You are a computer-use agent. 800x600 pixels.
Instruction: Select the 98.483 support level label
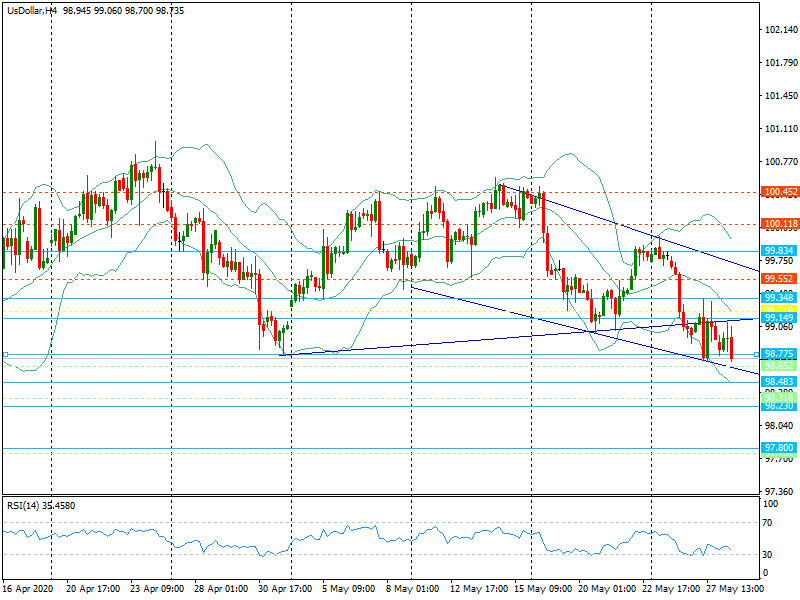pyautogui.click(x=779, y=382)
